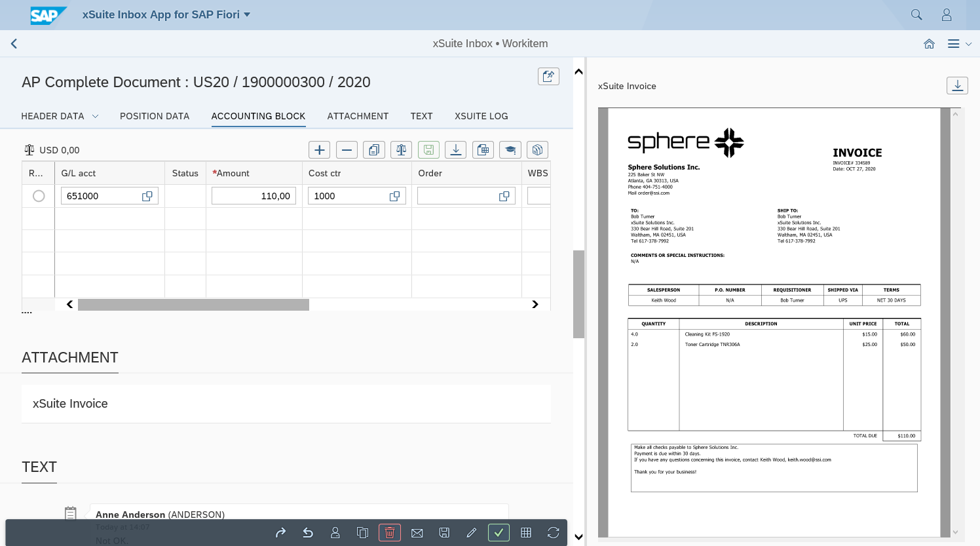Expand the hamburger menu dropdown at top right
The width and height of the screenshot is (980, 546).
tap(959, 44)
